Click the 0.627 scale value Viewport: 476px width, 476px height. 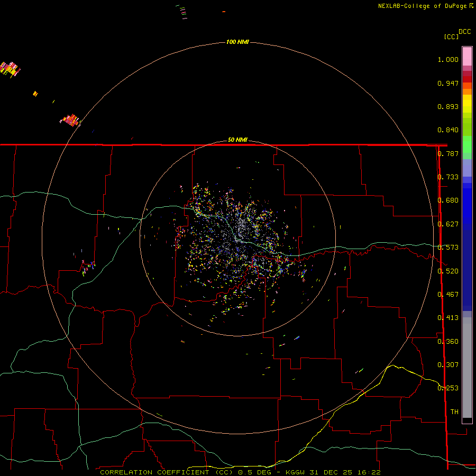448,224
